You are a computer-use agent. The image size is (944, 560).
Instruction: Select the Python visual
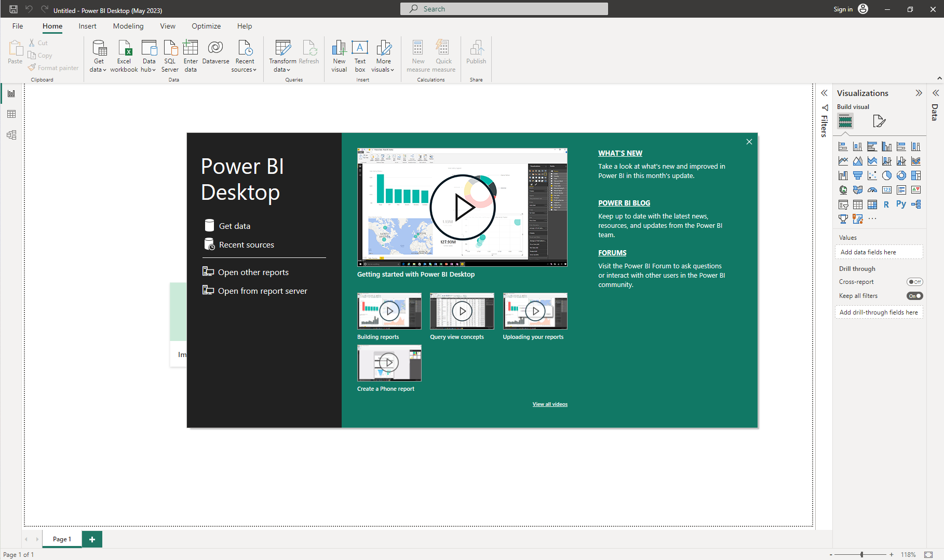click(x=901, y=204)
